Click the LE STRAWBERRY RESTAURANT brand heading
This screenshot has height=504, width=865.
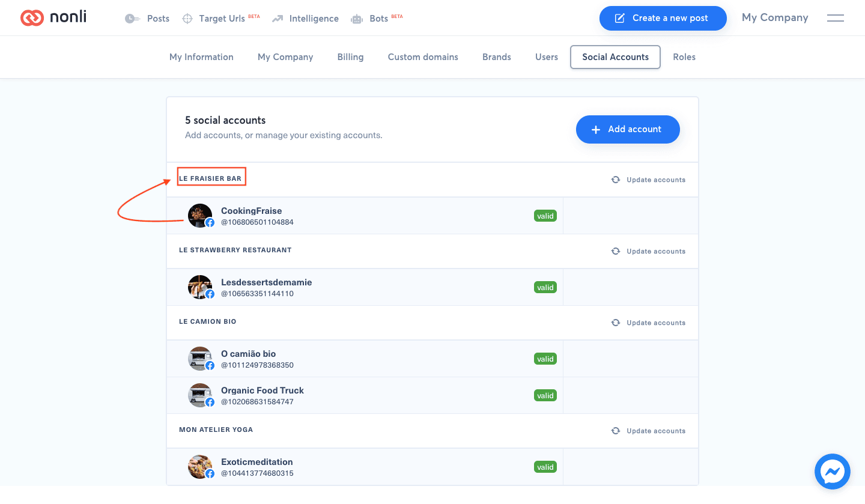pos(235,250)
